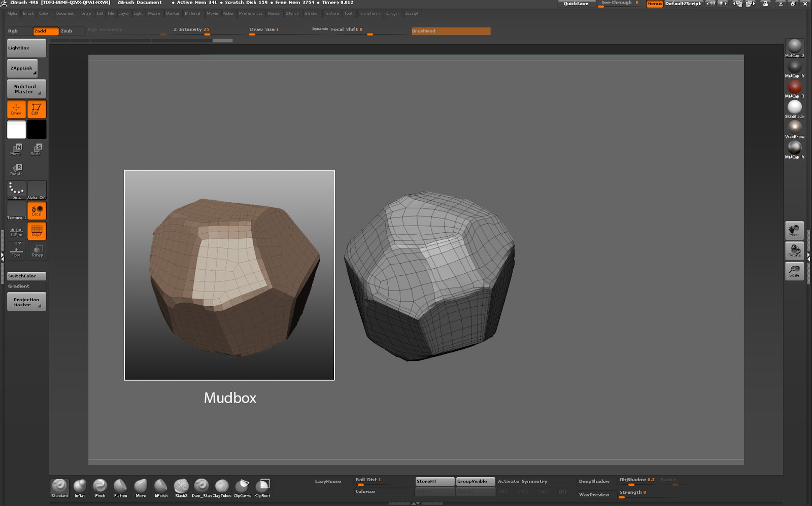Select the Move mode icon
Image resolution: width=812 pixels, height=506 pixels.
coord(16,149)
